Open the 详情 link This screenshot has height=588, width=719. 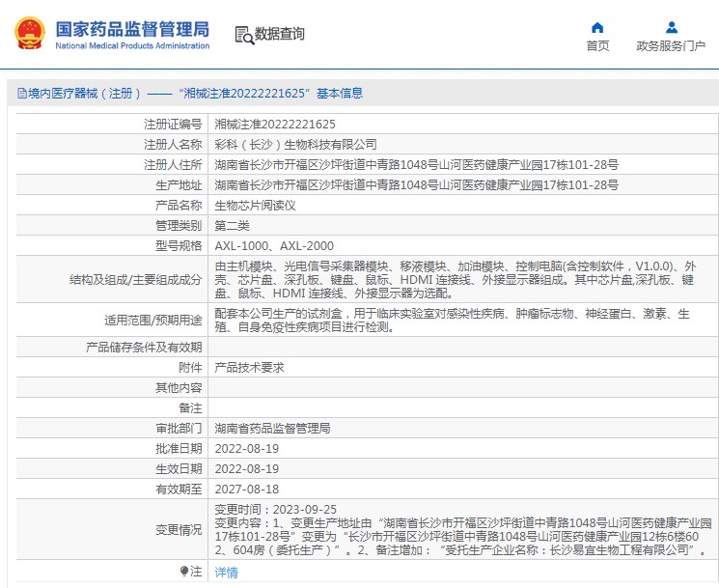coord(227,572)
